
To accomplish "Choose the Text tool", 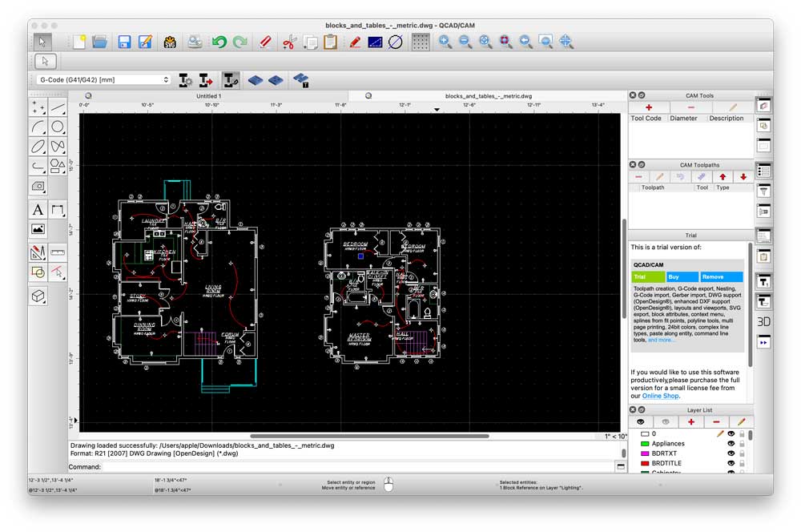I will pyautogui.click(x=38, y=210).
